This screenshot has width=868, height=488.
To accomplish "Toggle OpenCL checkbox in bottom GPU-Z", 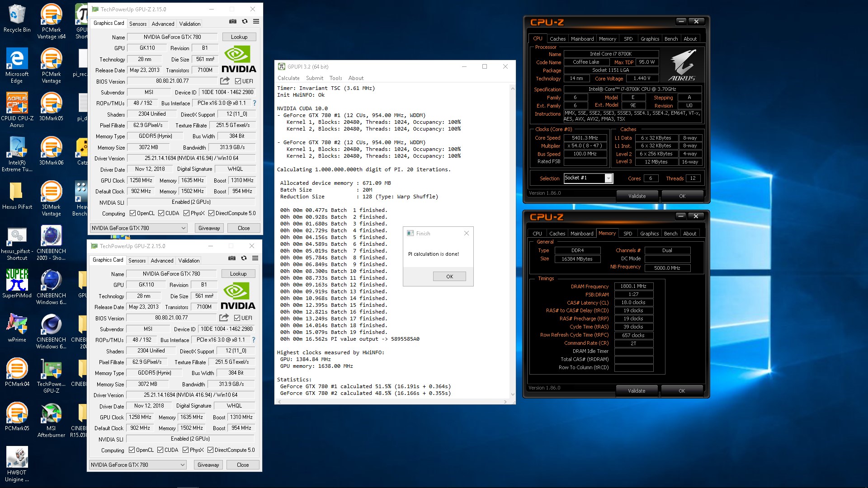I will 132,450.
